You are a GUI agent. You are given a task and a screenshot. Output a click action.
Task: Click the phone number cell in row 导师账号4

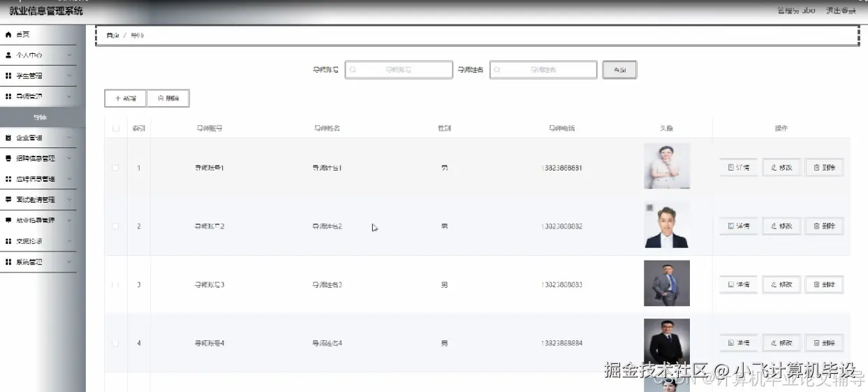561,344
